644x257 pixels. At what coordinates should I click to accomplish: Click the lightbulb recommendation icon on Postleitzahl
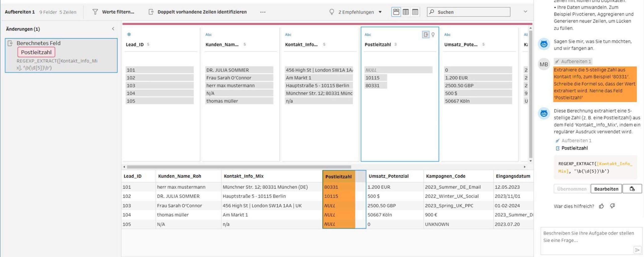point(433,35)
